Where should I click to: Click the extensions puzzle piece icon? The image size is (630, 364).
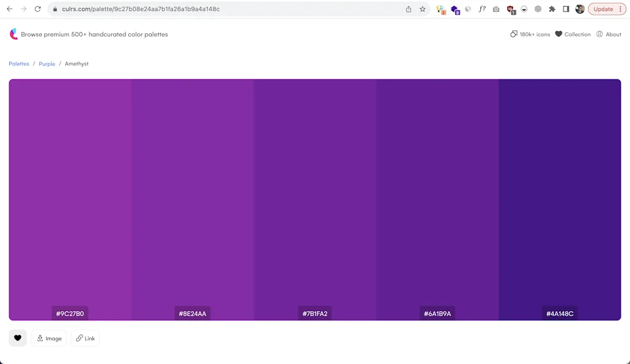[x=552, y=9]
